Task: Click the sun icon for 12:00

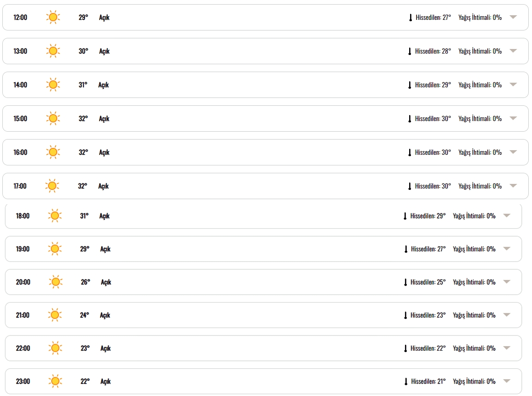Action: tap(53, 17)
